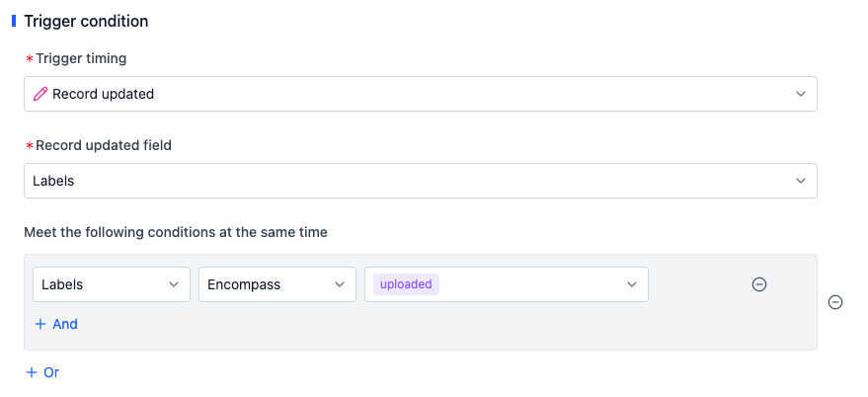Screen dimensions: 868x397
Task: Click the pink pencil icon beside Record updated
Action: coord(40,94)
